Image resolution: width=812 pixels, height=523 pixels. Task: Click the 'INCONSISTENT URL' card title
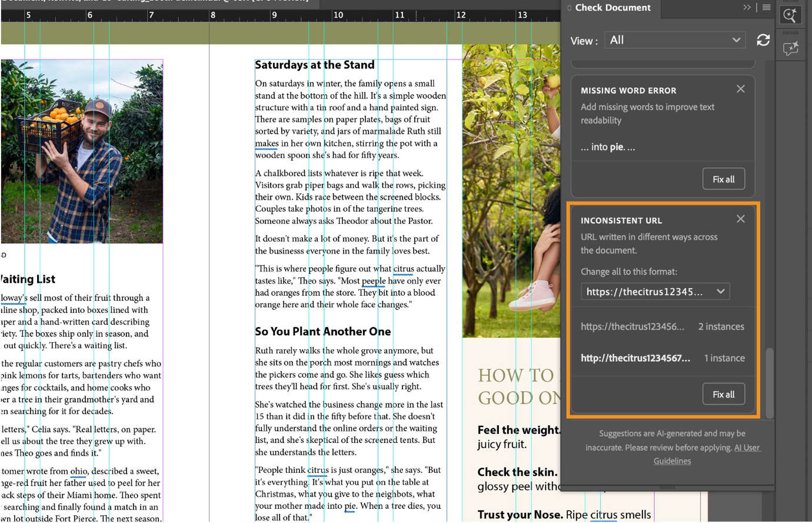click(621, 221)
